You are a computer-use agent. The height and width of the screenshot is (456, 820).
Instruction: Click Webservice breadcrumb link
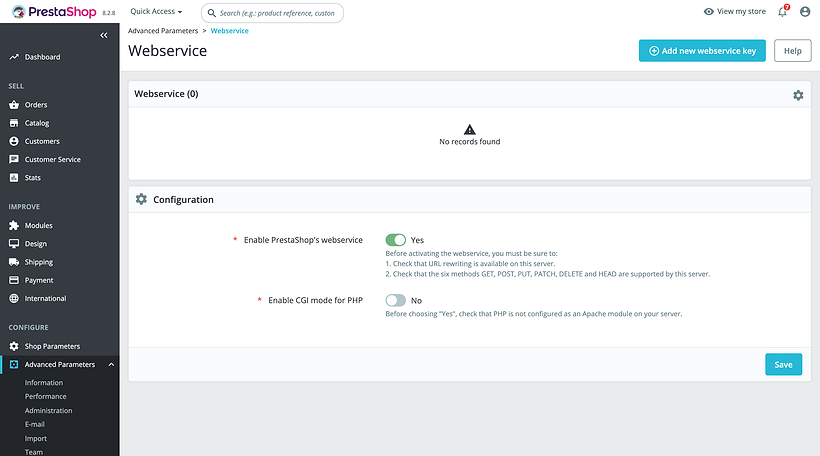pos(230,31)
